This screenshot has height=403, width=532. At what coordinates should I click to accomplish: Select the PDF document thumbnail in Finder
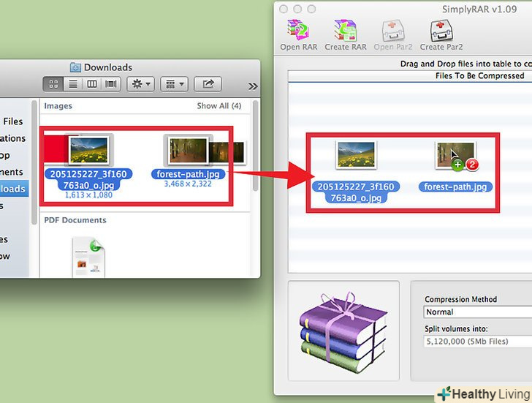pos(88,257)
